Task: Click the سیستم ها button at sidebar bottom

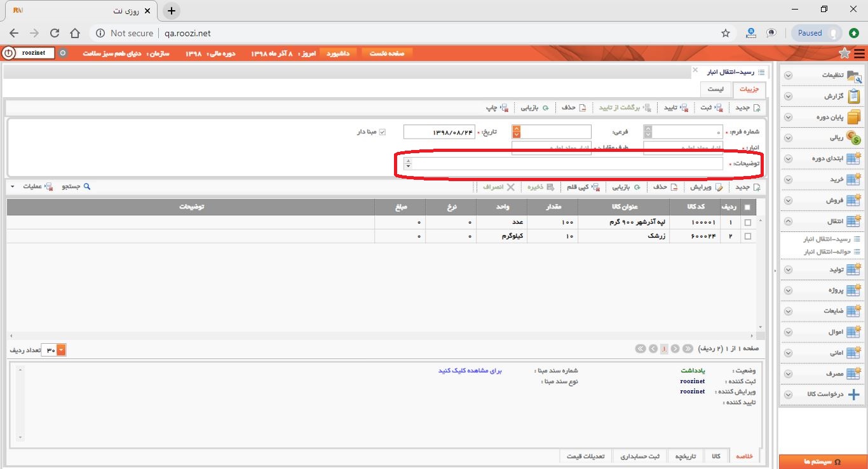Action: 823,462
